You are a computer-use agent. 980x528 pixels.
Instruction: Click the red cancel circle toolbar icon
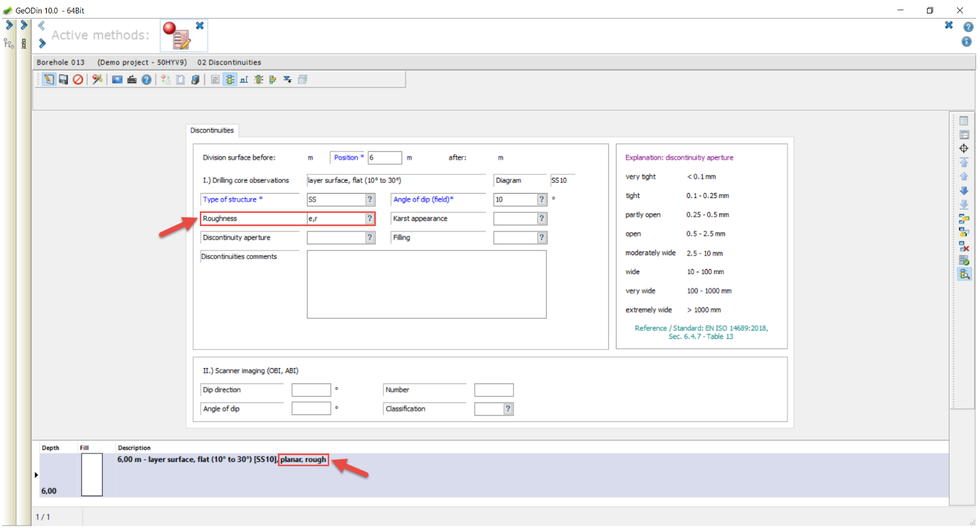click(78, 80)
